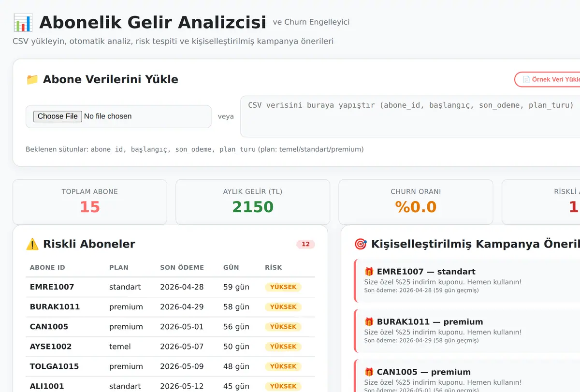Click the folder icon beside Abone Verilerini Yükle
Screen dimensions: 580x392
tap(32, 80)
